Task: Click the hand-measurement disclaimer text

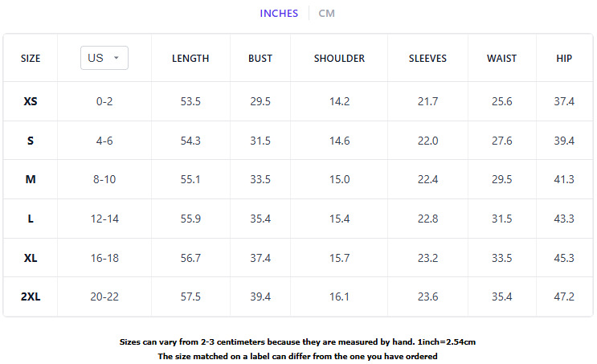Action: tap(297, 342)
